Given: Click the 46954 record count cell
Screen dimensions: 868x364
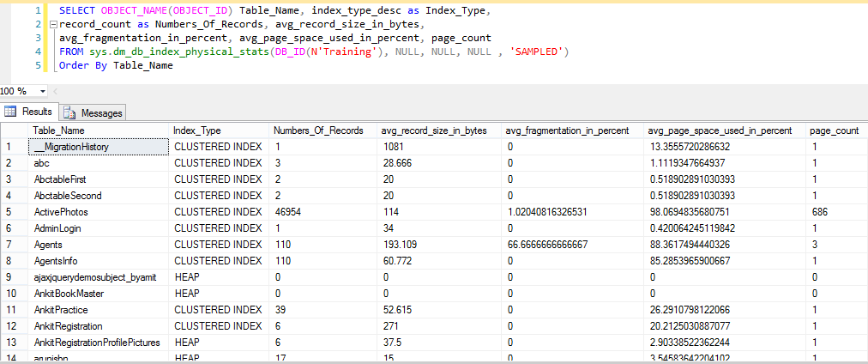Looking at the screenshot, I should pyautogui.click(x=323, y=212).
